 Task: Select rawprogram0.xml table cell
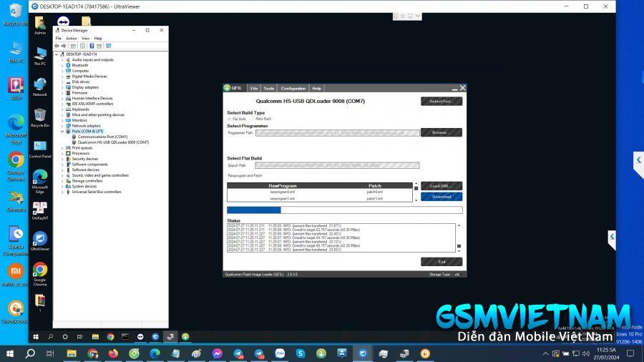click(282, 192)
